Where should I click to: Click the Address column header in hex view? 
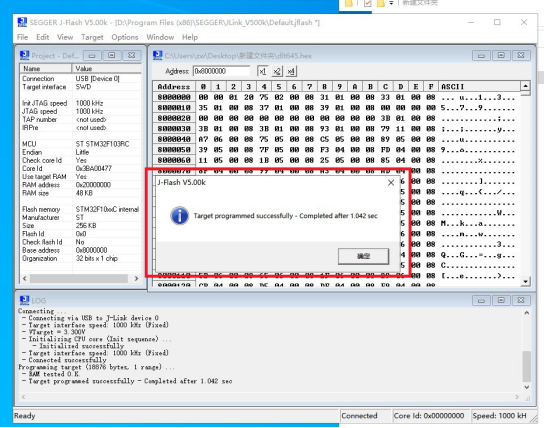pyautogui.click(x=174, y=87)
